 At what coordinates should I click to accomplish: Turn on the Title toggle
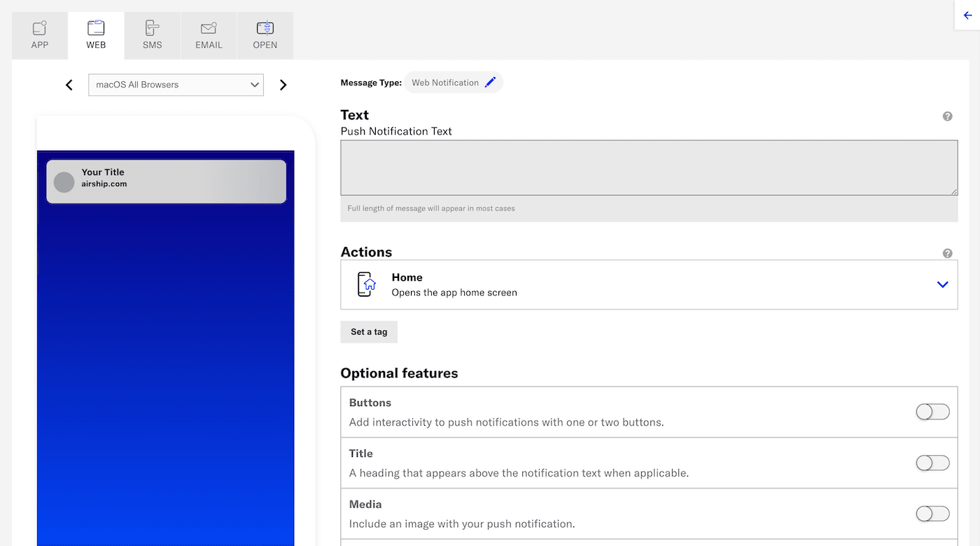tap(932, 463)
